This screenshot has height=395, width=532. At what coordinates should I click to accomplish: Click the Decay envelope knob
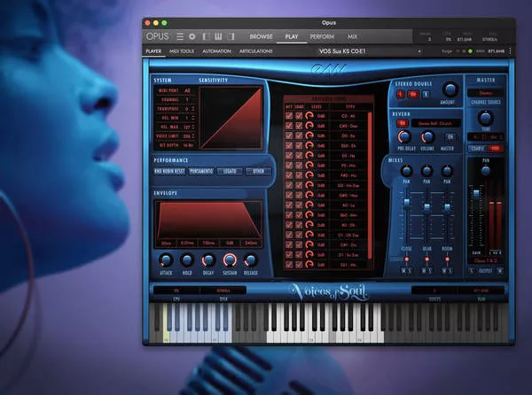[208, 260]
